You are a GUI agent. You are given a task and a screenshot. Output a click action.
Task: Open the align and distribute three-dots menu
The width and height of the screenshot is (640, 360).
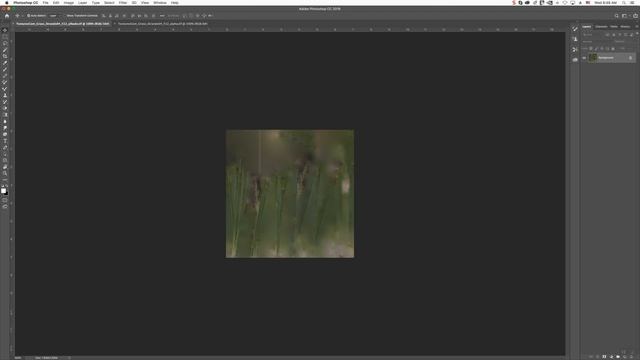click(x=162, y=16)
